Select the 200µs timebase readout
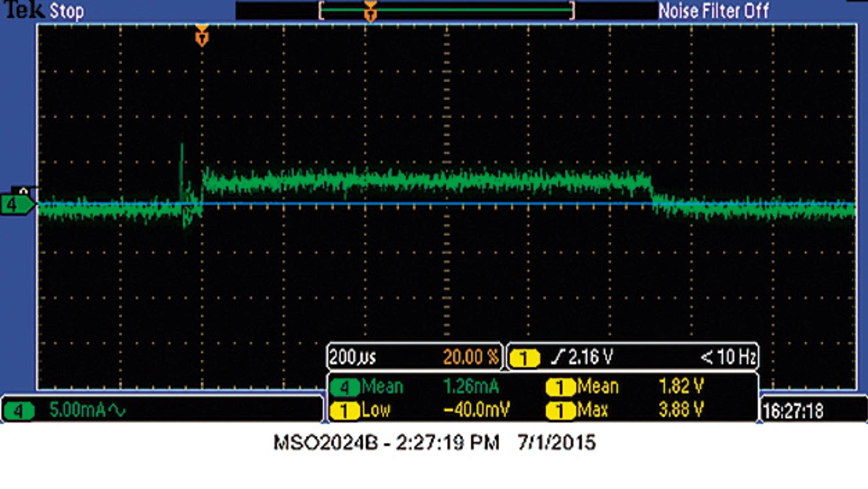 [353, 357]
